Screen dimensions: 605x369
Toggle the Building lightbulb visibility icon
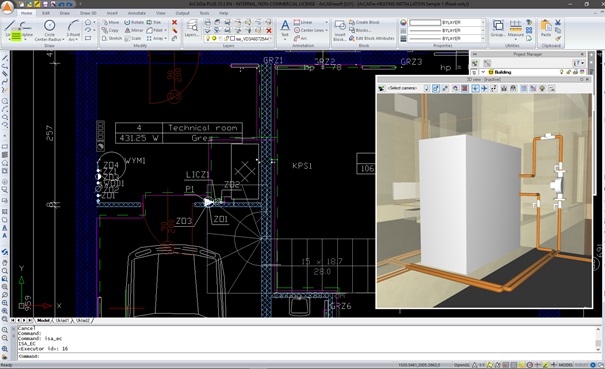tap(561, 72)
